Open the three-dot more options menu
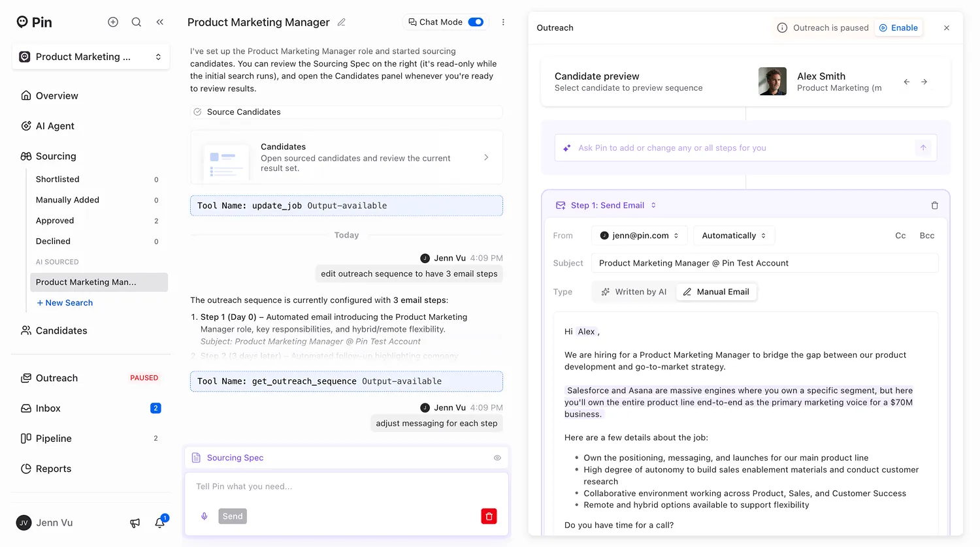The height and width of the screenshot is (547, 980). tap(503, 22)
